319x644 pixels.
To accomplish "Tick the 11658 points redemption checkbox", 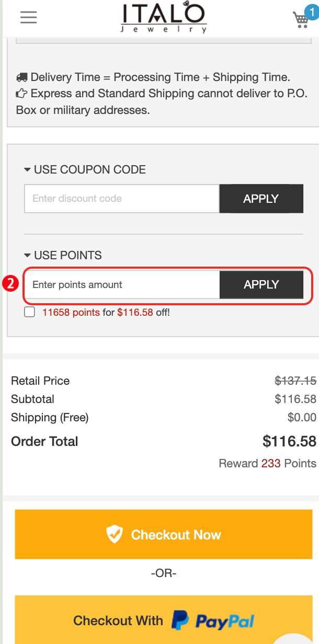I will tap(30, 313).
